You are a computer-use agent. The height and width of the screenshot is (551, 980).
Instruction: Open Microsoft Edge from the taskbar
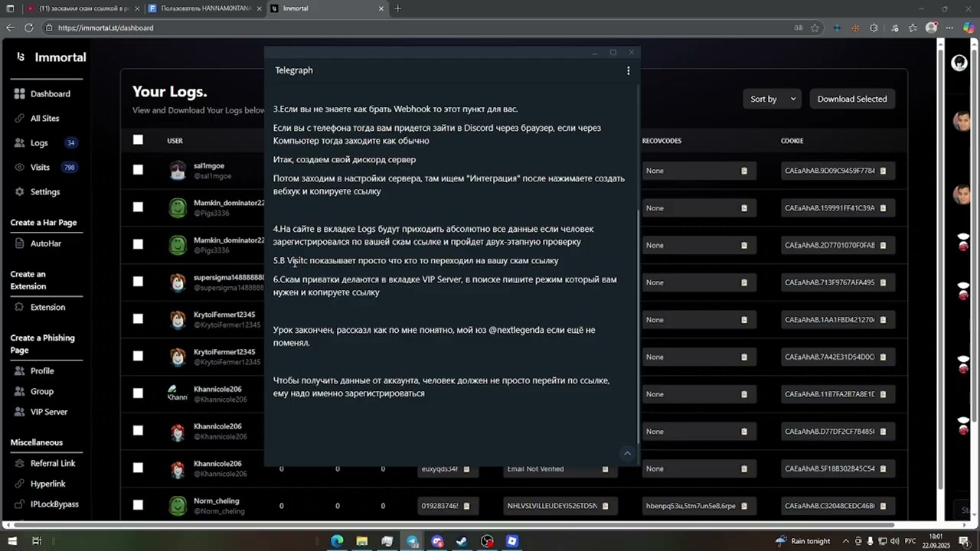pyautogui.click(x=337, y=541)
